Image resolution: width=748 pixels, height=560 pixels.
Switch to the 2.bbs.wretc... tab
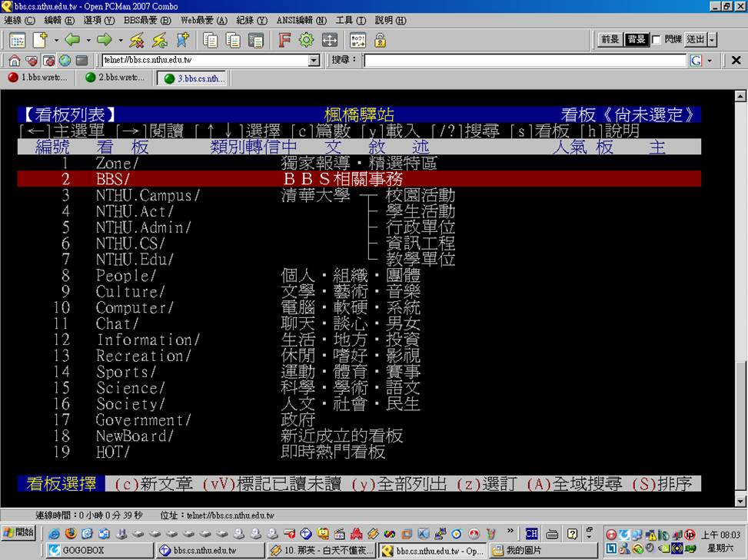(x=114, y=78)
